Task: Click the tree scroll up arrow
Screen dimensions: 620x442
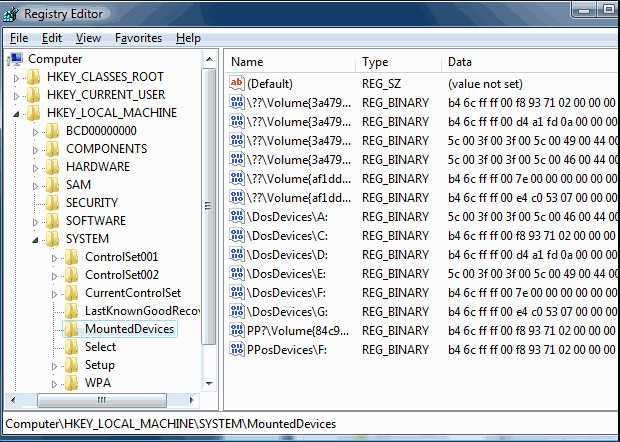Action: point(209,59)
